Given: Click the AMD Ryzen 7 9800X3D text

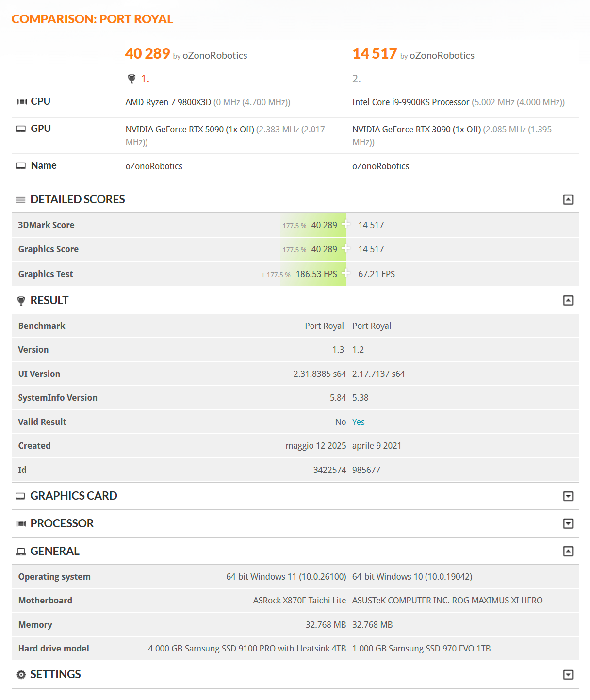Looking at the screenshot, I should (168, 102).
